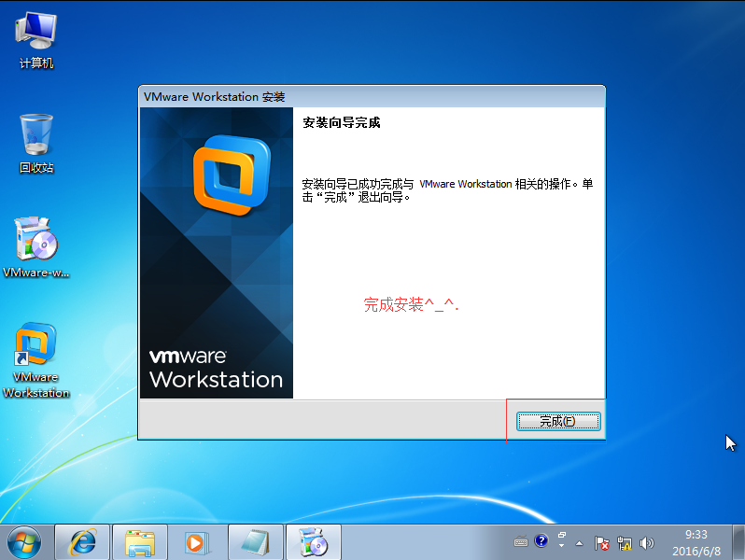Click the on-screen keyboard tray icon
Image resolution: width=745 pixels, height=560 pixels.
(x=522, y=541)
